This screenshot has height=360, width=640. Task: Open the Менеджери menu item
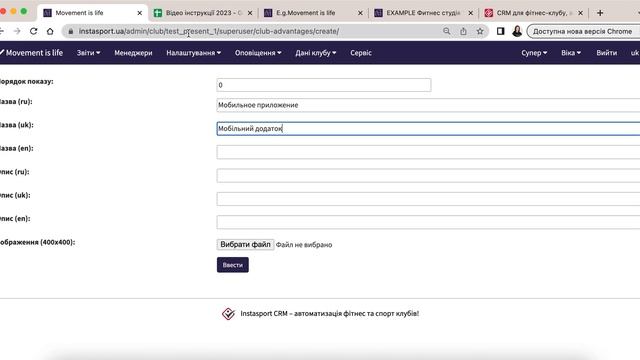pos(133,53)
